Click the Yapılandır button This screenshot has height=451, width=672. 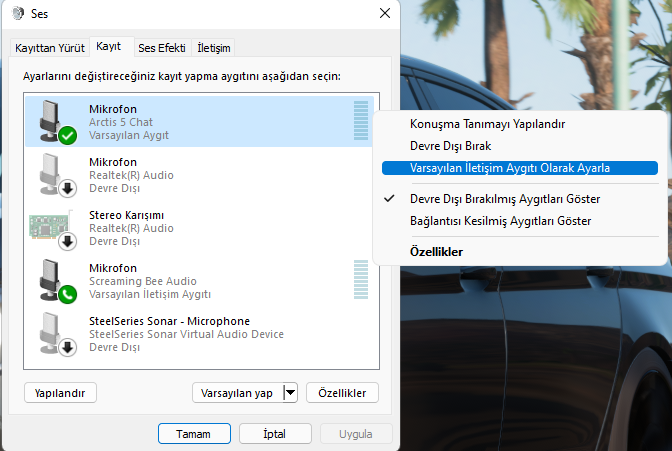pos(60,393)
